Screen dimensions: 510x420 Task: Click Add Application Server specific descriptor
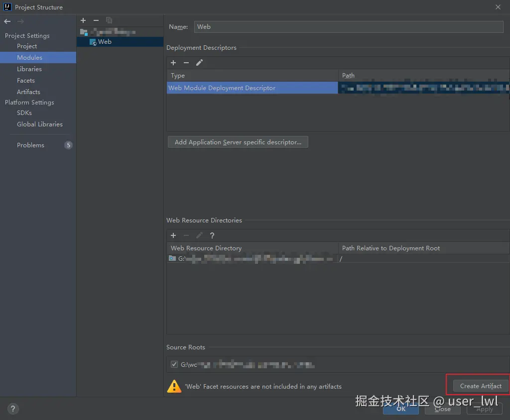pyautogui.click(x=238, y=142)
